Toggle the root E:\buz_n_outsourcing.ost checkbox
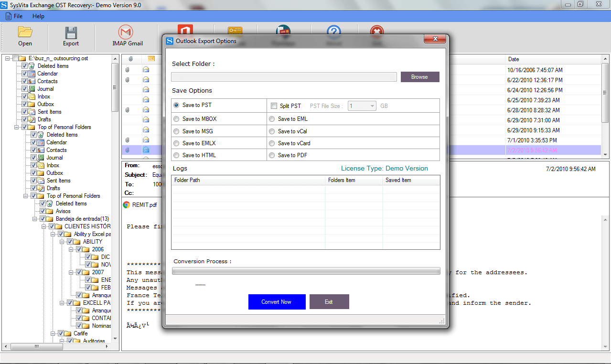This screenshot has height=364, width=611. point(16,58)
